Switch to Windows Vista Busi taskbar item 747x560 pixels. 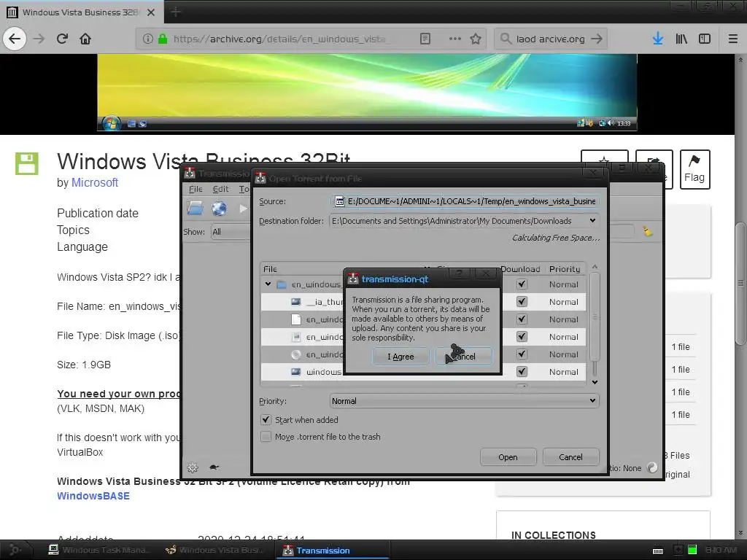[214, 550]
